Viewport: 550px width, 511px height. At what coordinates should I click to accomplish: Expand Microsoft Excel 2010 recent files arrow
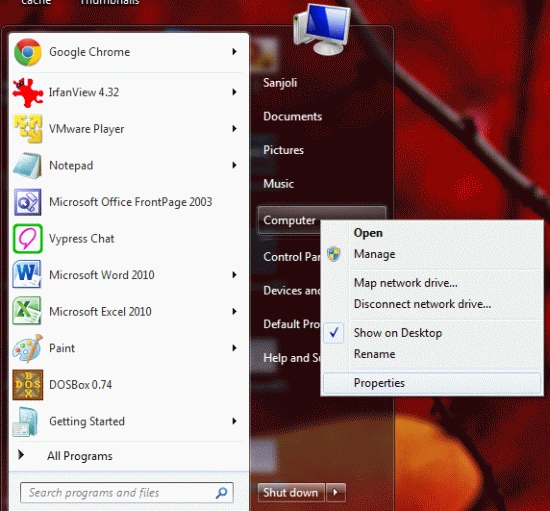tap(234, 311)
